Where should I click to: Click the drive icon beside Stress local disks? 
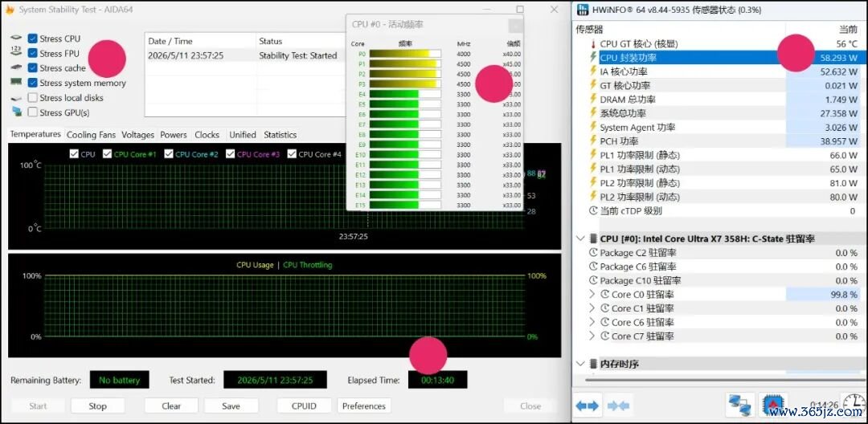pyautogui.click(x=17, y=98)
